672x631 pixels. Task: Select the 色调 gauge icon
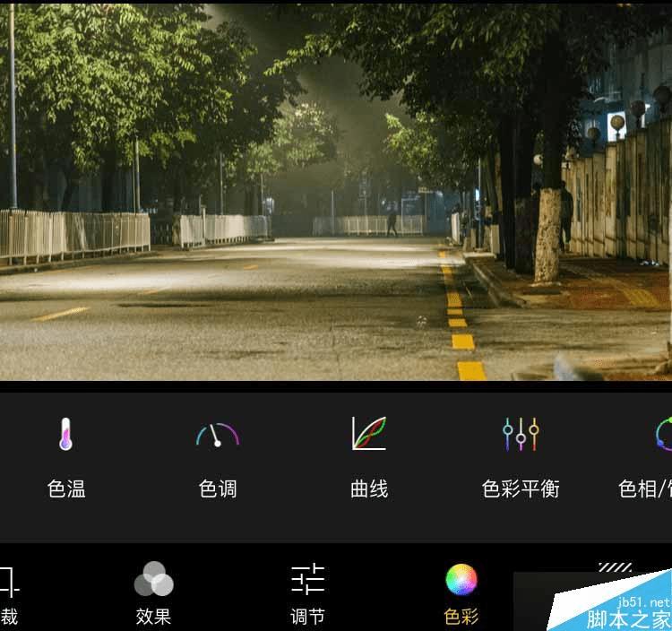[x=218, y=435]
